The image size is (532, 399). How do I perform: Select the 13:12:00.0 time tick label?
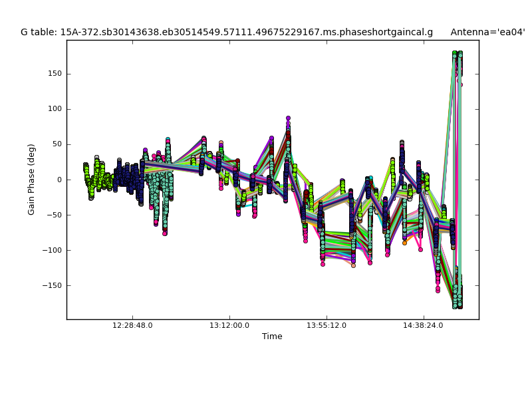point(229,326)
